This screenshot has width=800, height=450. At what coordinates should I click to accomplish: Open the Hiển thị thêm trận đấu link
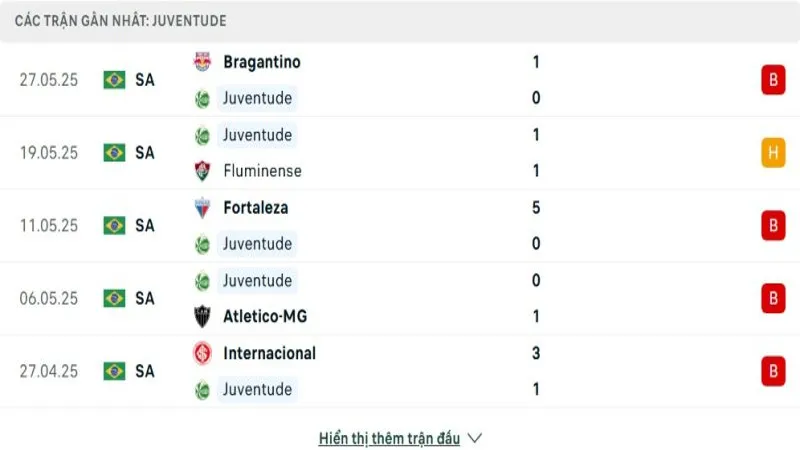(x=389, y=438)
